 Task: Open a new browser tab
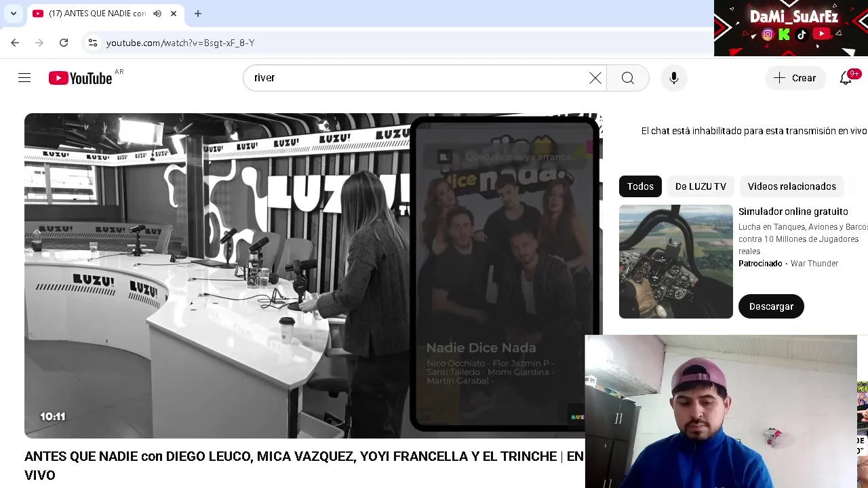point(198,14)
